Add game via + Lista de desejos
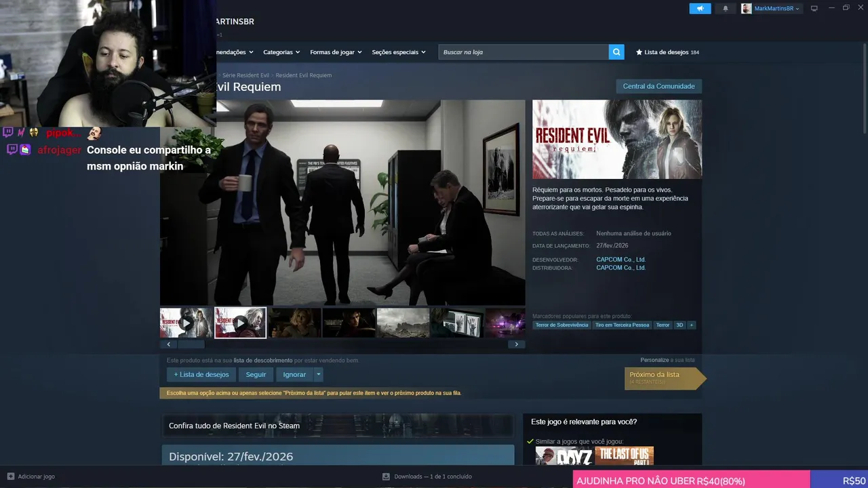The image size is (868, 488). 201,375
